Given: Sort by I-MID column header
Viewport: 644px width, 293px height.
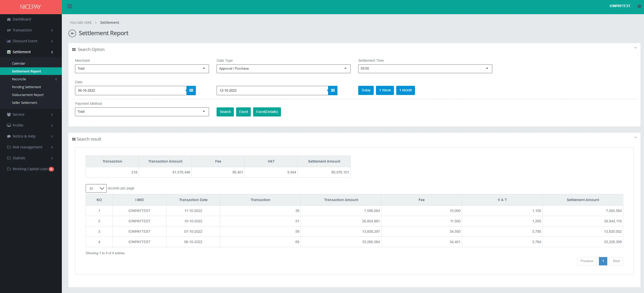Looking at the screenshot, I should [139, 200].
